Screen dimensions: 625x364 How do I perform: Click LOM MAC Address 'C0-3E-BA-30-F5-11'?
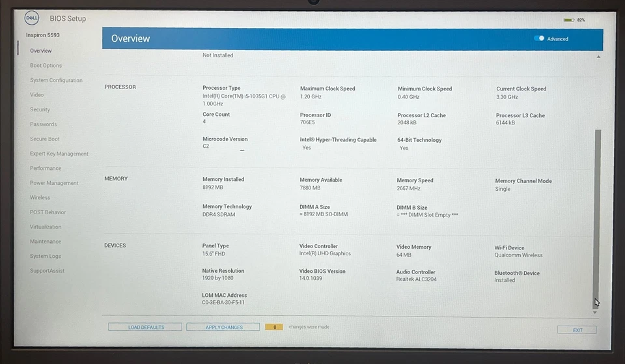[x=223, y=303]
